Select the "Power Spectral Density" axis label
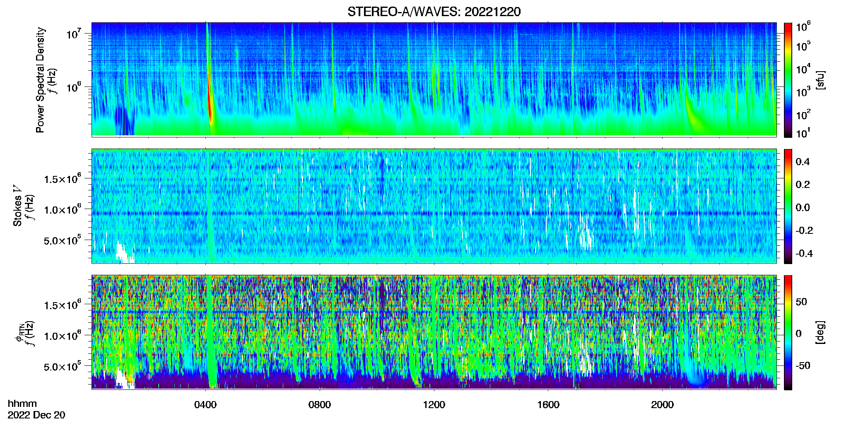 click(40, 80)
